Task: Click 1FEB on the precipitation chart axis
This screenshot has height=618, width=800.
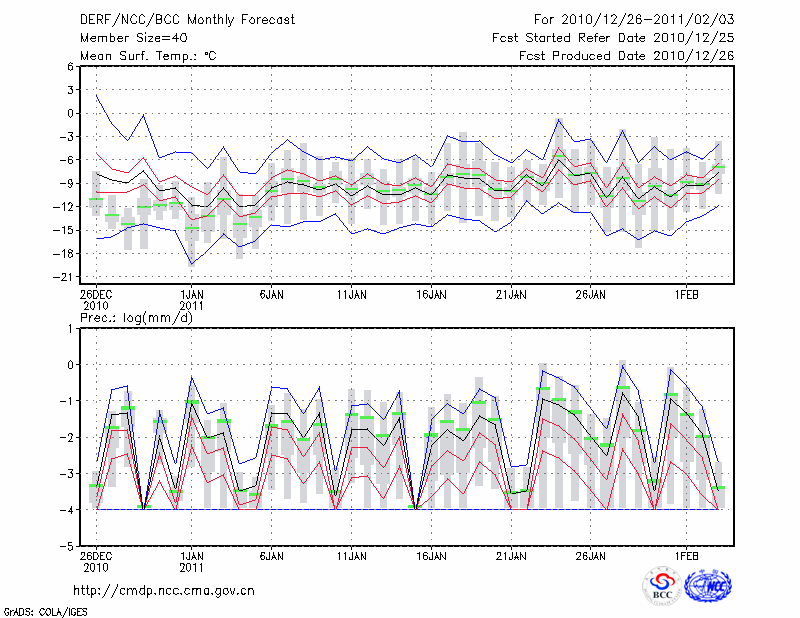Action: click(x=686, y=555)
